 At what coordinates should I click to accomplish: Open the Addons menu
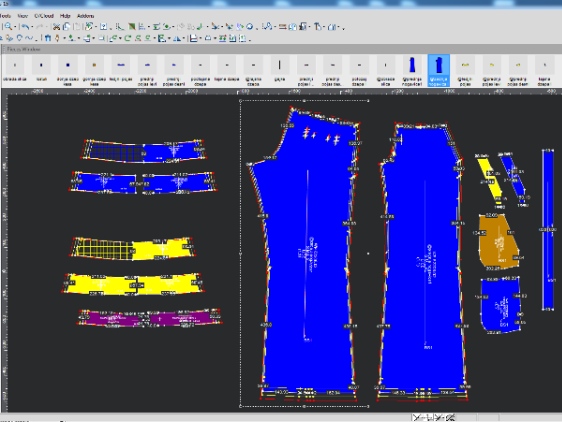tap(85, 16)
